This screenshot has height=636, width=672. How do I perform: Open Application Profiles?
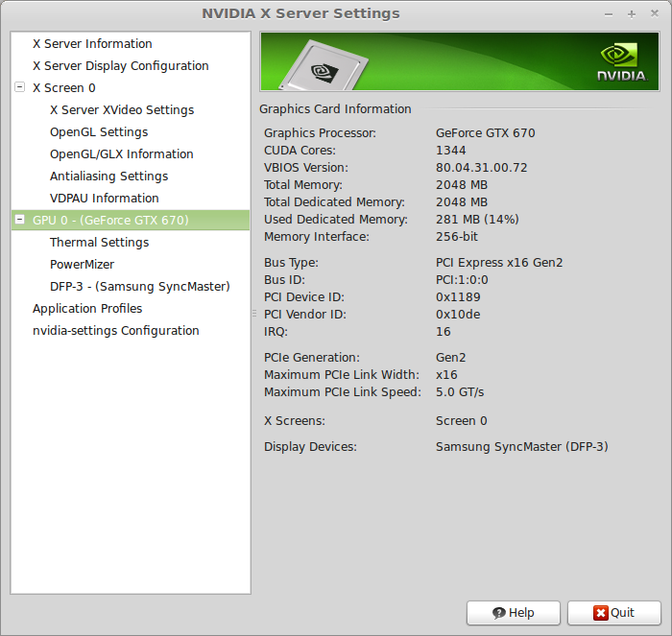(87, 308)
